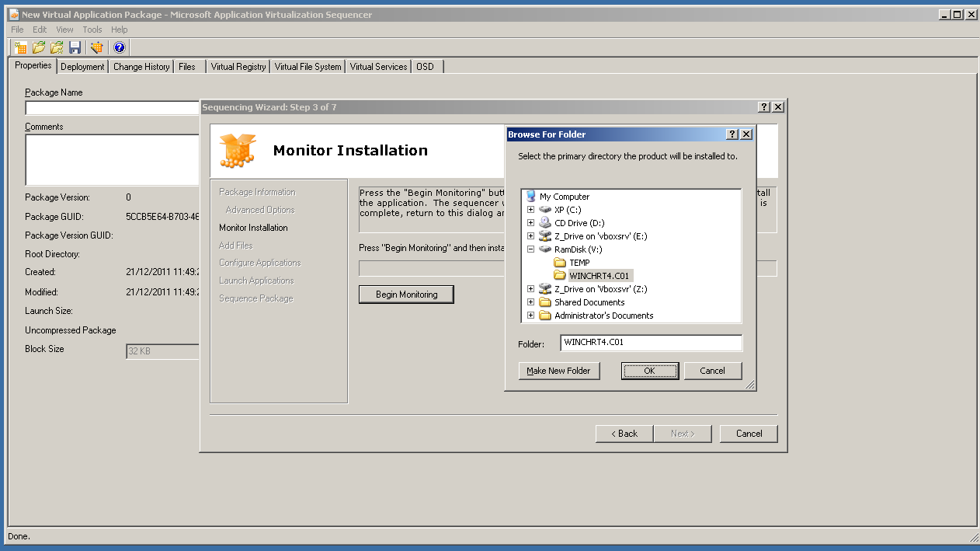Select the XP (C:) drive icon
Screen dimensions: 980x551
coord(545,210)
